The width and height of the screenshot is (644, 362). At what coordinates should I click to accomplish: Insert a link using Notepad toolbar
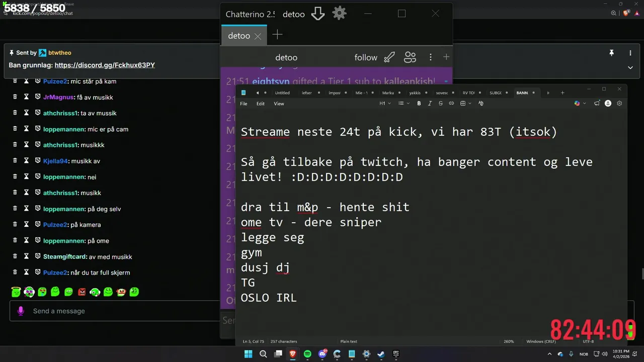451,104
